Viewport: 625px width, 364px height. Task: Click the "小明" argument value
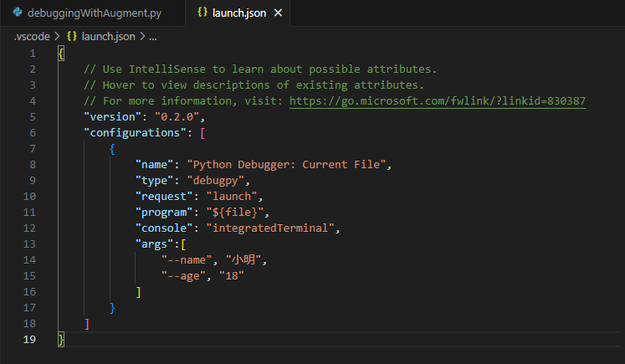(x=243, y=260)
